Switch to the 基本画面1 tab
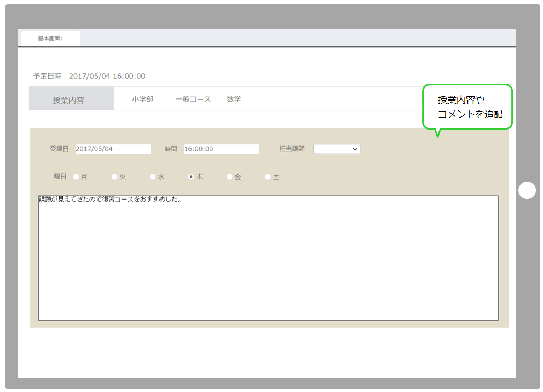Screen dimensions: 543x392 click(50, 38)
